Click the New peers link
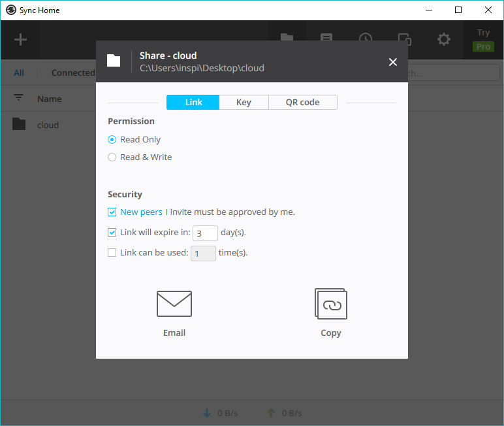This screenshot has width=504, height=426. pyautogui.click(x=142, y=212)
